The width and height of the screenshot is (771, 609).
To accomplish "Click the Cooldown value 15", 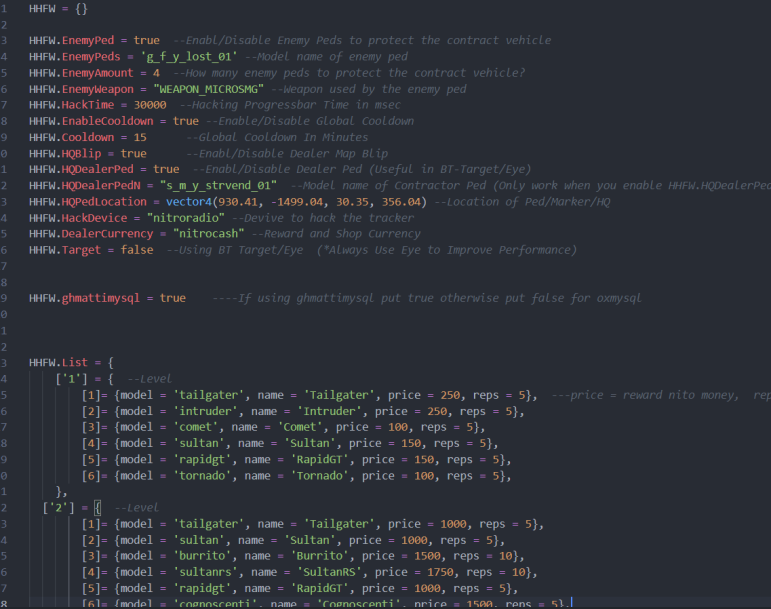I will pyautogui.click(x=140, y=137).
